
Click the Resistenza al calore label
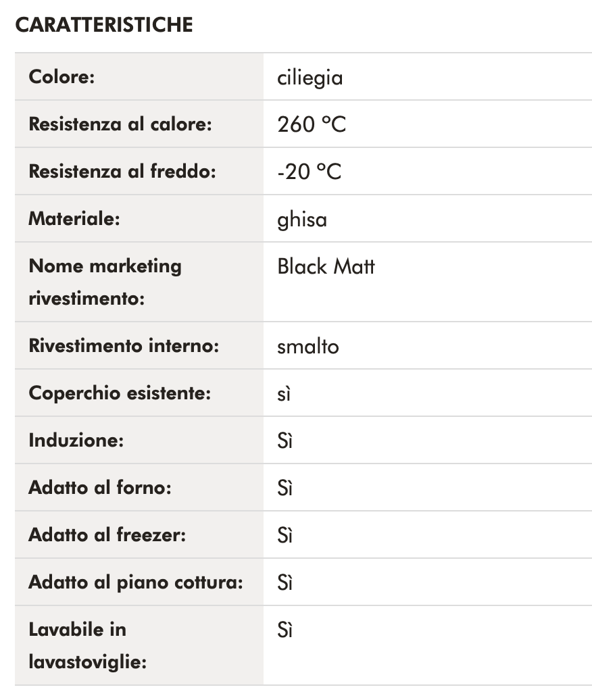[120, 124]
